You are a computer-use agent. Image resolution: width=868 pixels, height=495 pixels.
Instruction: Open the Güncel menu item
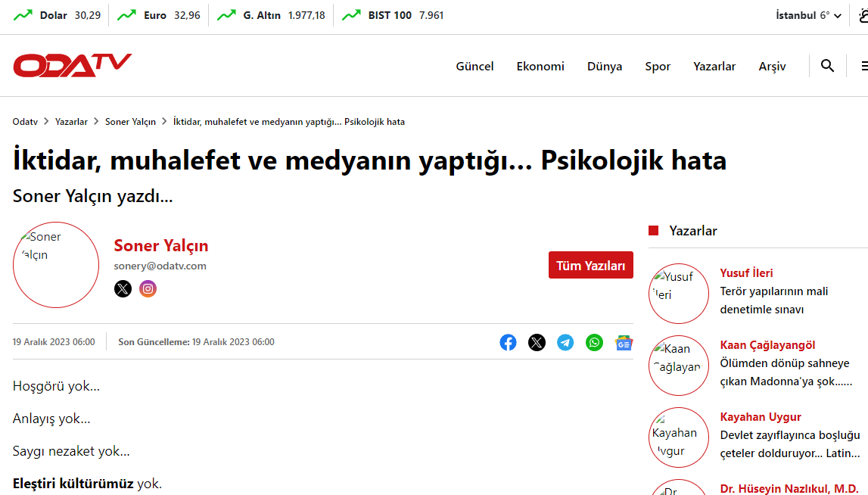coord(474,67)
